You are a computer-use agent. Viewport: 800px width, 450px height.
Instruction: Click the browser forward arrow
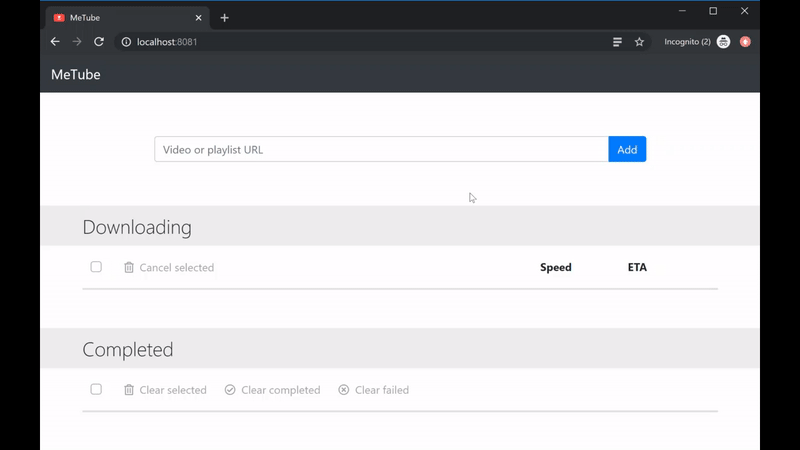point(77,42)
